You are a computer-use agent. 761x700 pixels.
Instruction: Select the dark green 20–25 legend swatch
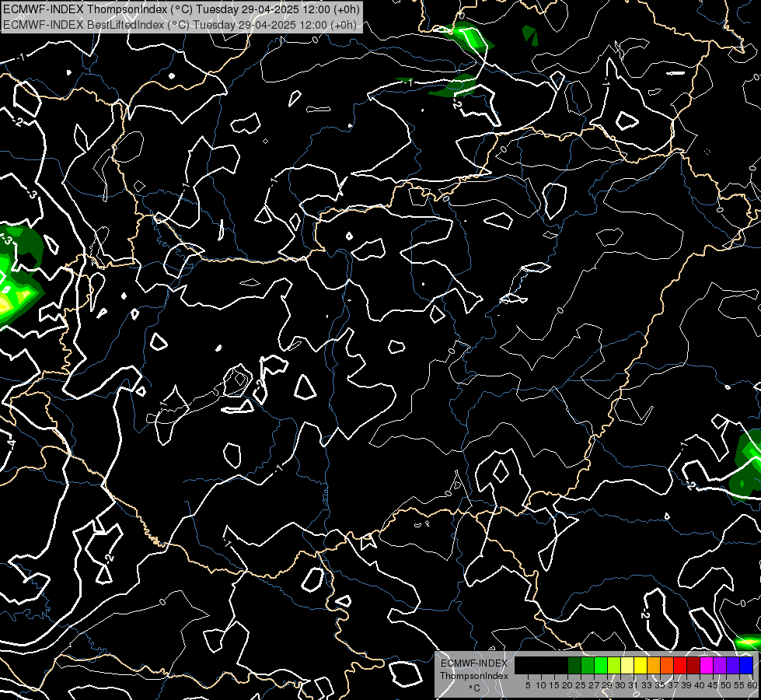pyautogui.click(x=574, y=665)
